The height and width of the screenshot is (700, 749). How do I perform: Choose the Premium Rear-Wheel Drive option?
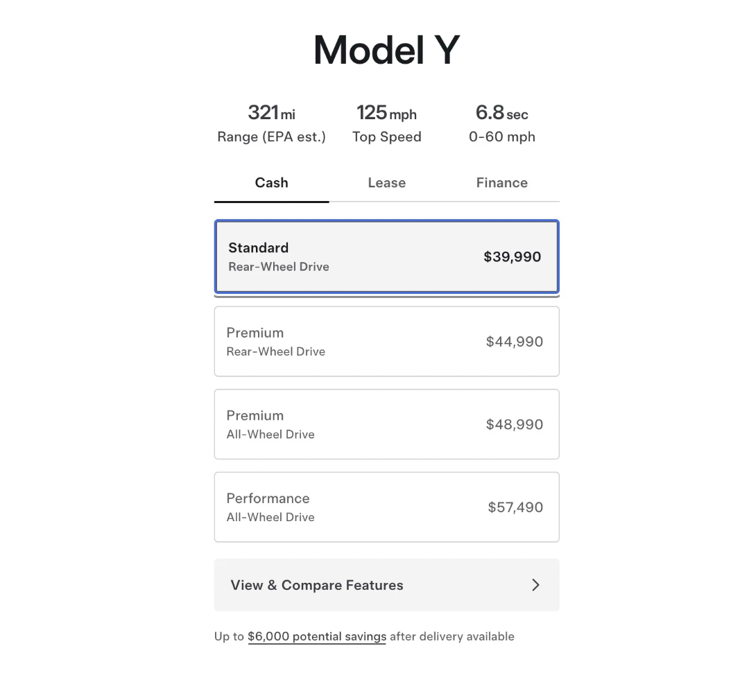pyautogui.click(x=386, y=342)
